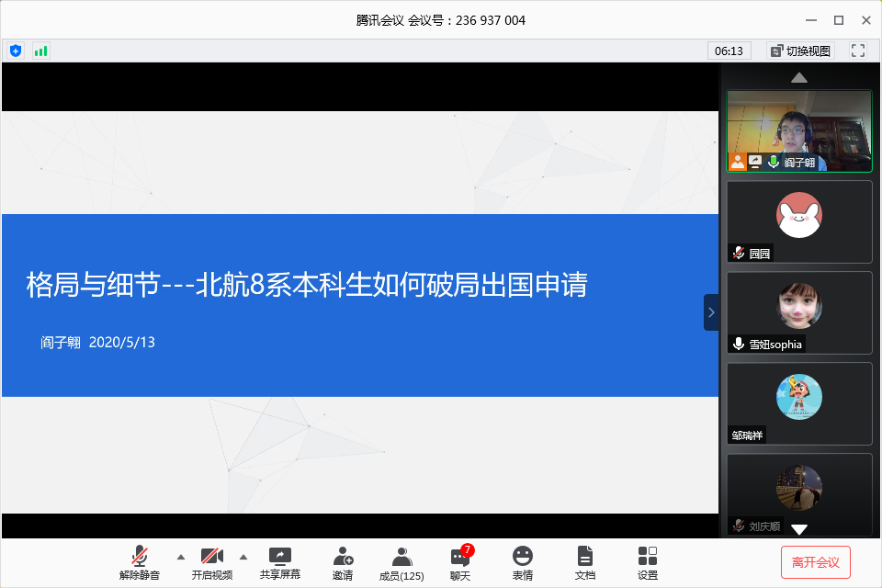This screenshot has height=588, width=882.
Task: Expand video options arrow next to 开启视频
Action: [x=243, y=557]
